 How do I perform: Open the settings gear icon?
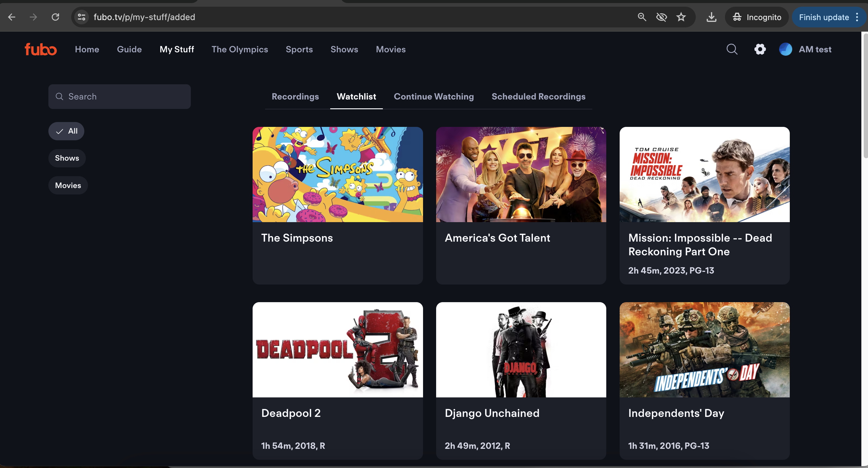[x=760, y=49]
